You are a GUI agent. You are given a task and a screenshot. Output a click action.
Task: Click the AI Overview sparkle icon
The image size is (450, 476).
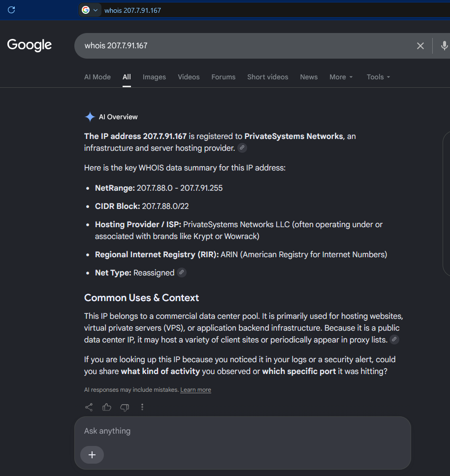coord(90,117)
